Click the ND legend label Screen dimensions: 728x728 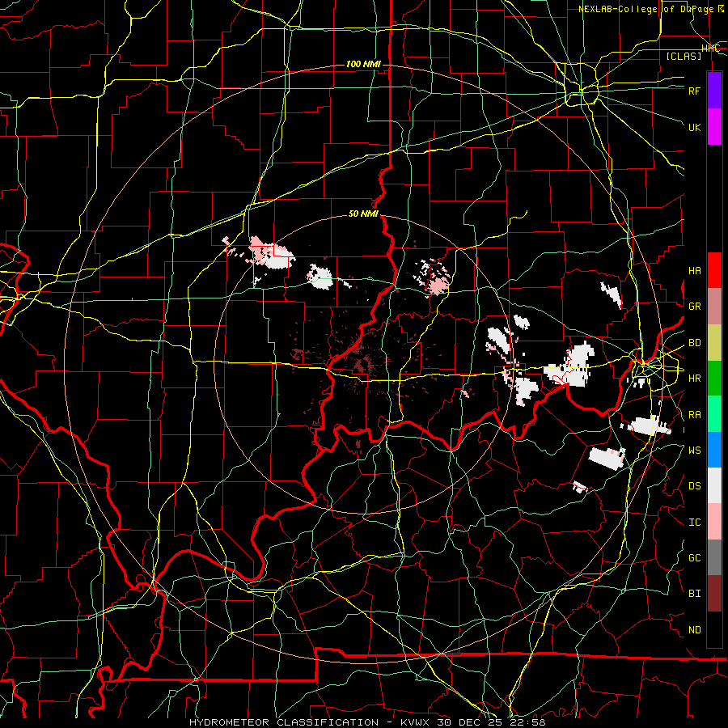point(695,630)
